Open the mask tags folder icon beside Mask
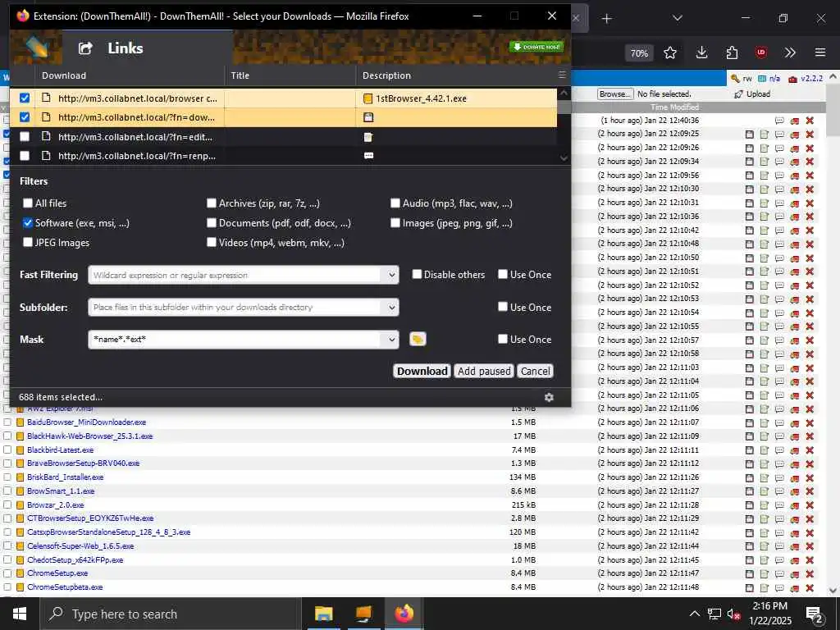 click(x=418, y=339)
